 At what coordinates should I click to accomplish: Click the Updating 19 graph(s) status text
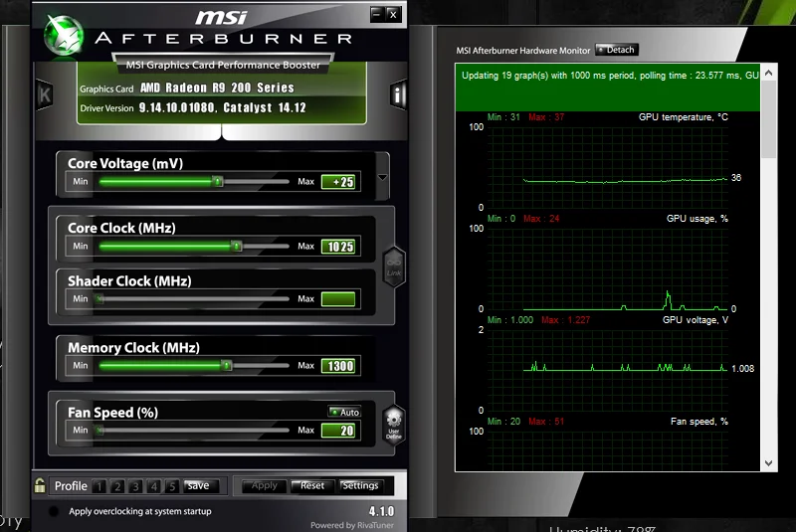pyautogui.click(x=610, y=75)
